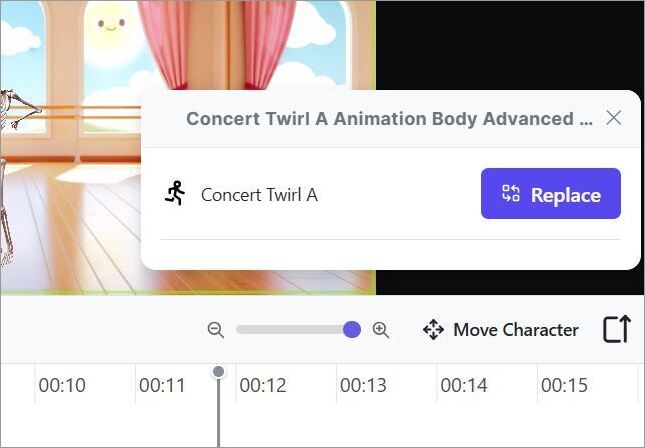The width and height of the screenshot is (645, 448).
Task: Jump to 00:15 on the timeline ruler
Action: pyautogui.click(x=564, y=385)
